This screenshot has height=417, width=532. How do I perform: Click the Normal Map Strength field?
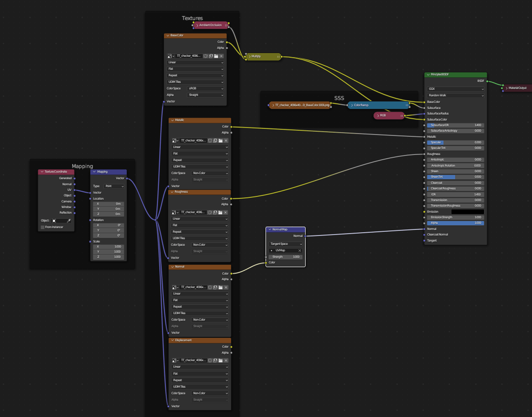(286, 257)
